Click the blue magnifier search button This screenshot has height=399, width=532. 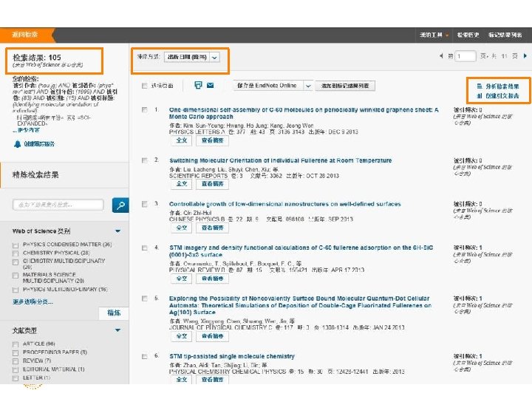coord(120,205)
